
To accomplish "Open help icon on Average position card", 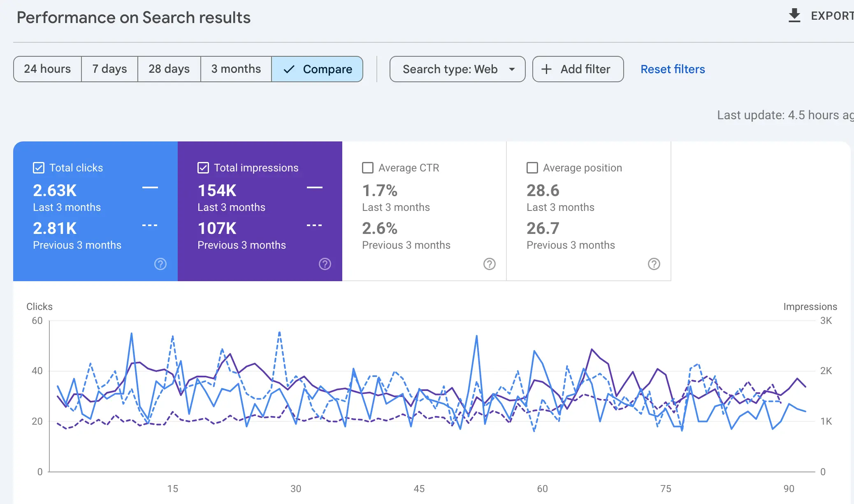I will (x=654, y=264).
